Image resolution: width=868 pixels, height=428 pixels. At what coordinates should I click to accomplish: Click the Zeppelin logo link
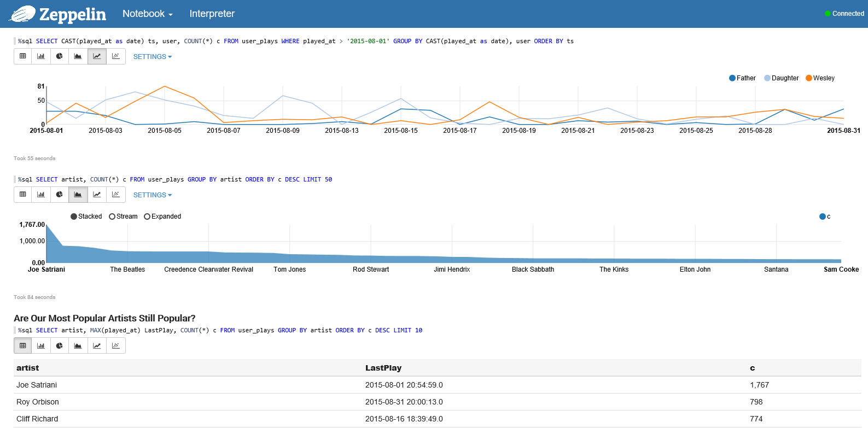(58, 14)
